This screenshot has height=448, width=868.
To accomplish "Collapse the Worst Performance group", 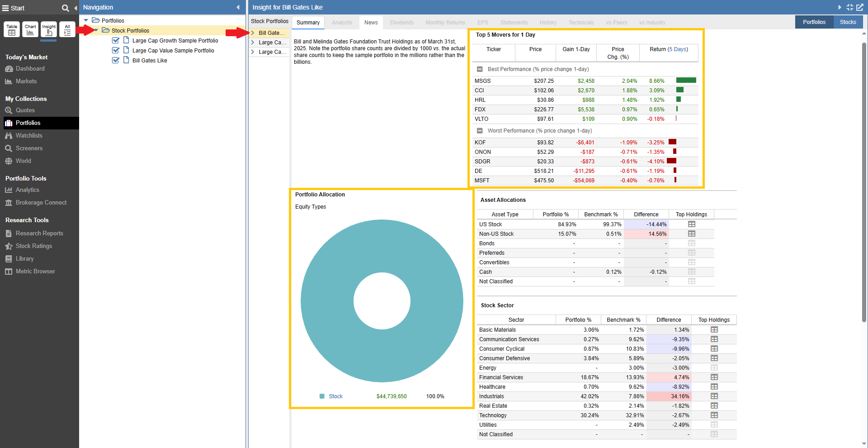I will coord(480,131).
